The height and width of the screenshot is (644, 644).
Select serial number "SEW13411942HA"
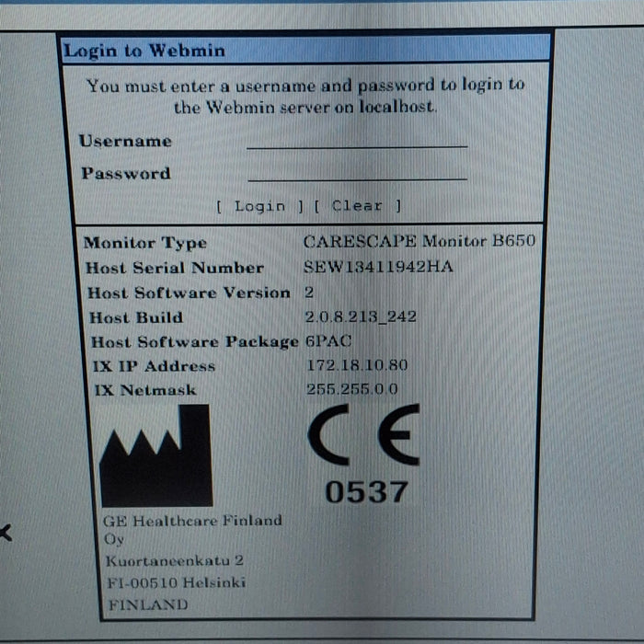(378, 267)
